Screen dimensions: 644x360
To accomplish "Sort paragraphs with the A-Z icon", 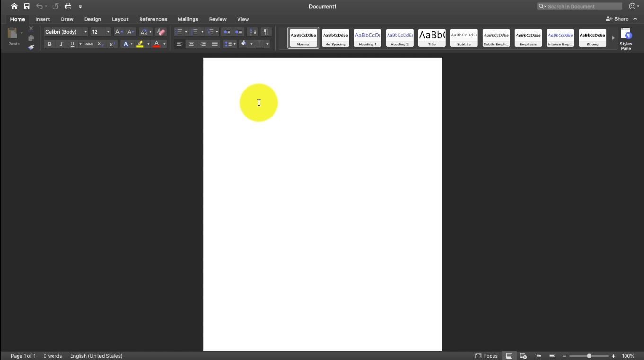I will point(253,32).
